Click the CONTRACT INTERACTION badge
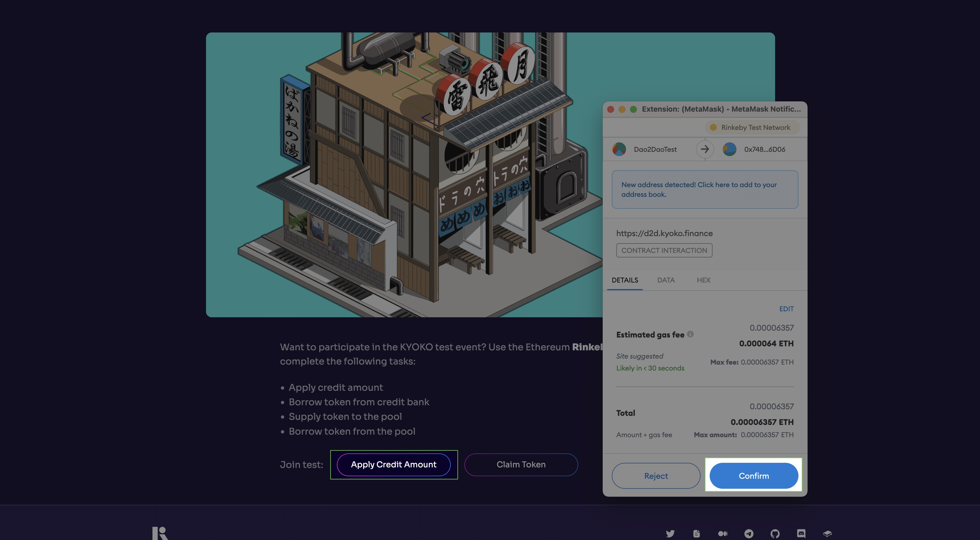The height and width of the screenshot is (540, 980). pyautogui.click(x=664, y=250)
